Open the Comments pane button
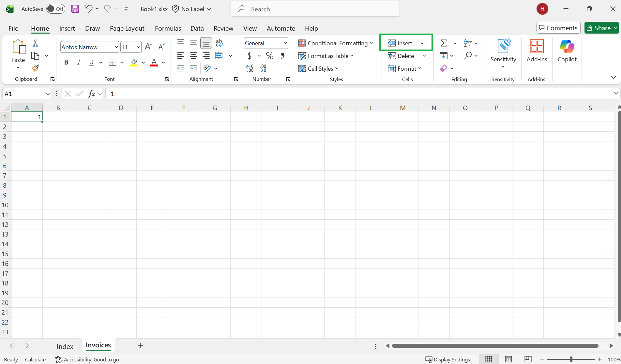The image size is (621, 364). [558, 28]
